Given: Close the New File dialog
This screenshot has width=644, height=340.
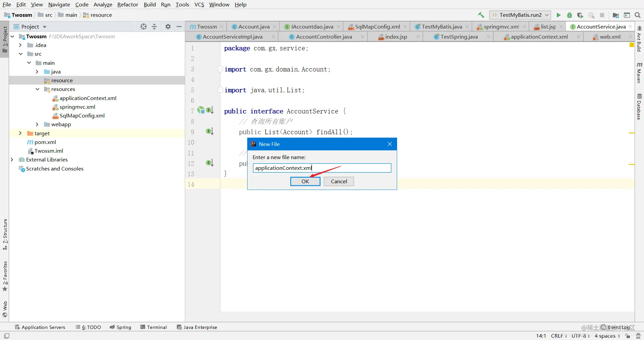Looking at the screenshot, I should 390,144.
